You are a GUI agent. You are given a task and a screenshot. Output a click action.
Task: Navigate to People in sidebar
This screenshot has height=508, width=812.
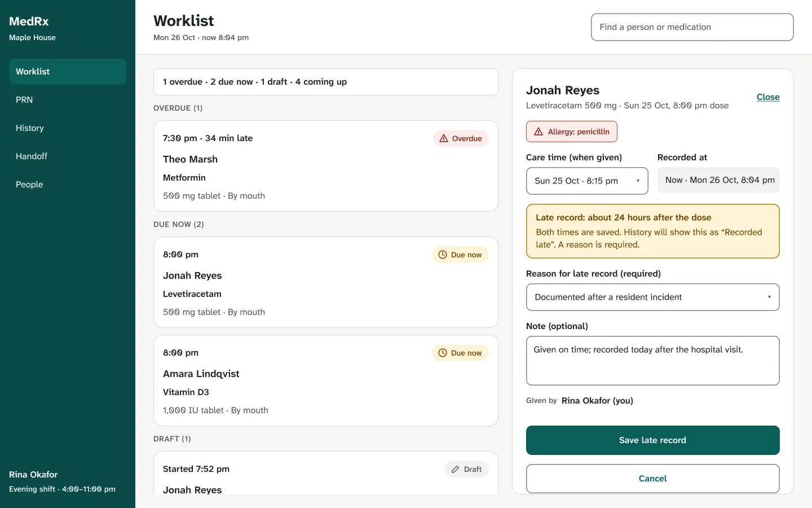68,185
